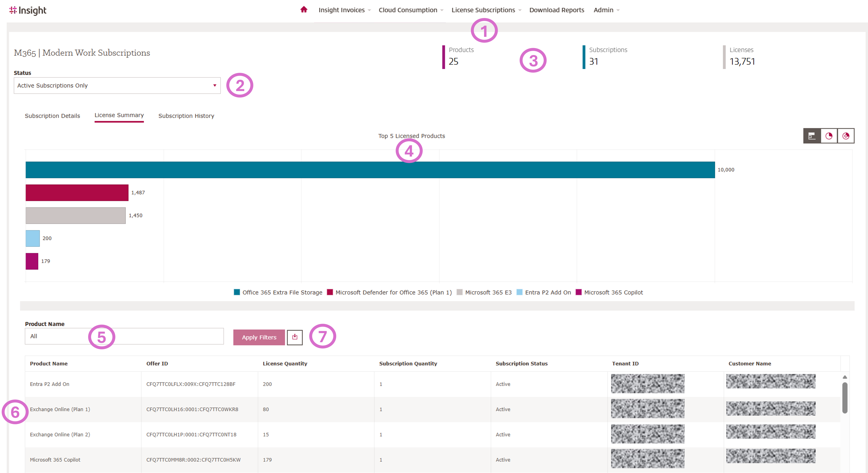Switch chart to pie chart view
This screenshot has width=868, height=473.
click(x=829, y=136)
